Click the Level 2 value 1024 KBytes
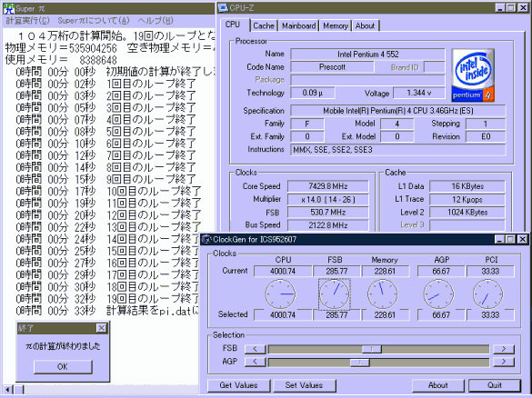Viewport: 532px width, 398px height. pos(467,213)
